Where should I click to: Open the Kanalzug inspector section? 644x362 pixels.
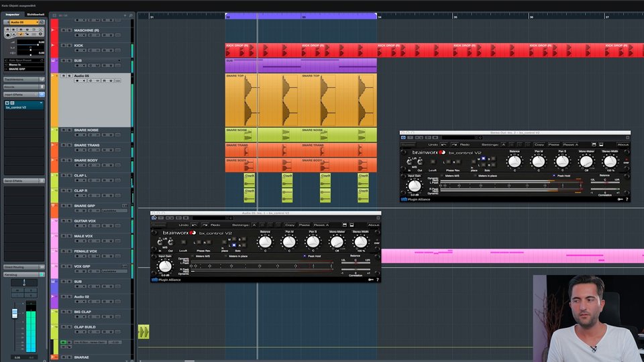[x=24, y=275]
